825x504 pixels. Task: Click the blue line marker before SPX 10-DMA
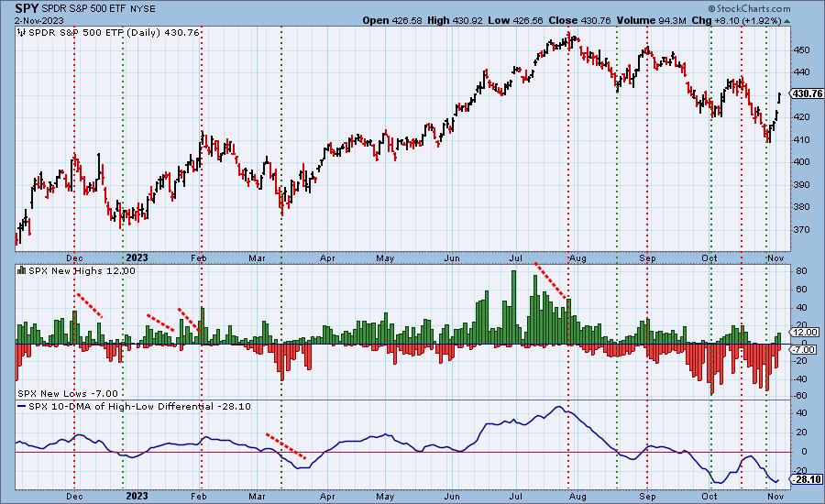[22, 407]
